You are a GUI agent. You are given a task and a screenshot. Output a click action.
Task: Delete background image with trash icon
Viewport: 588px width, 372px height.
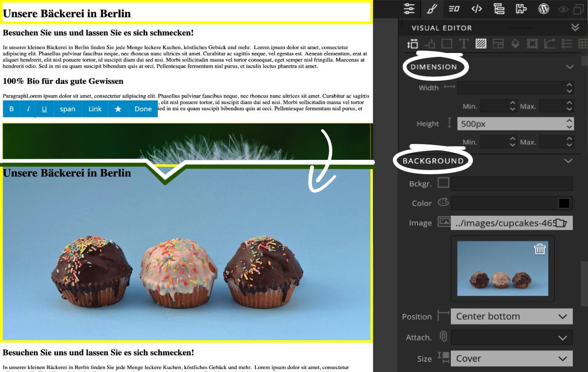[539, 249]
